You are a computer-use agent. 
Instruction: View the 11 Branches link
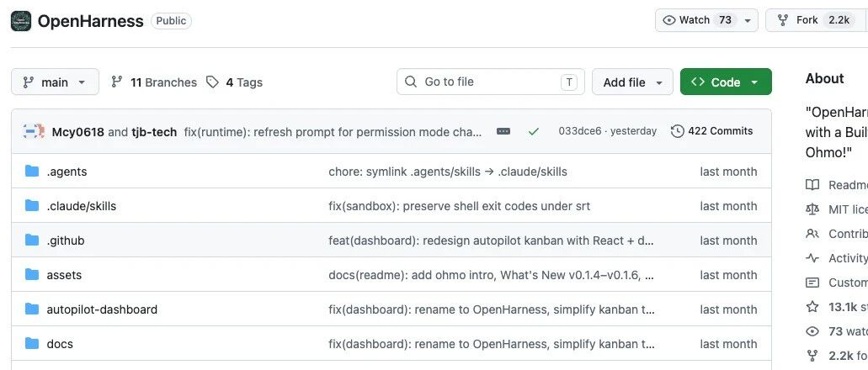pyautogui.click(x=154, y=82)
